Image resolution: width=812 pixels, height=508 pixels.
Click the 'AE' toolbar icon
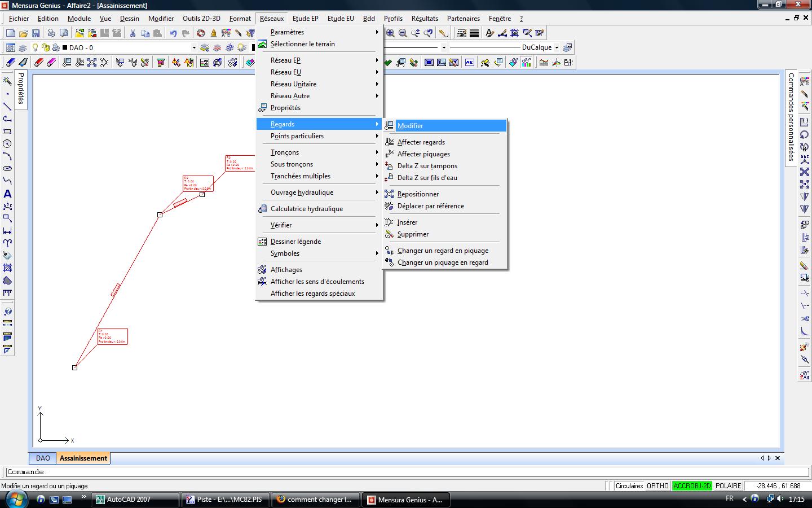point(470,63)
